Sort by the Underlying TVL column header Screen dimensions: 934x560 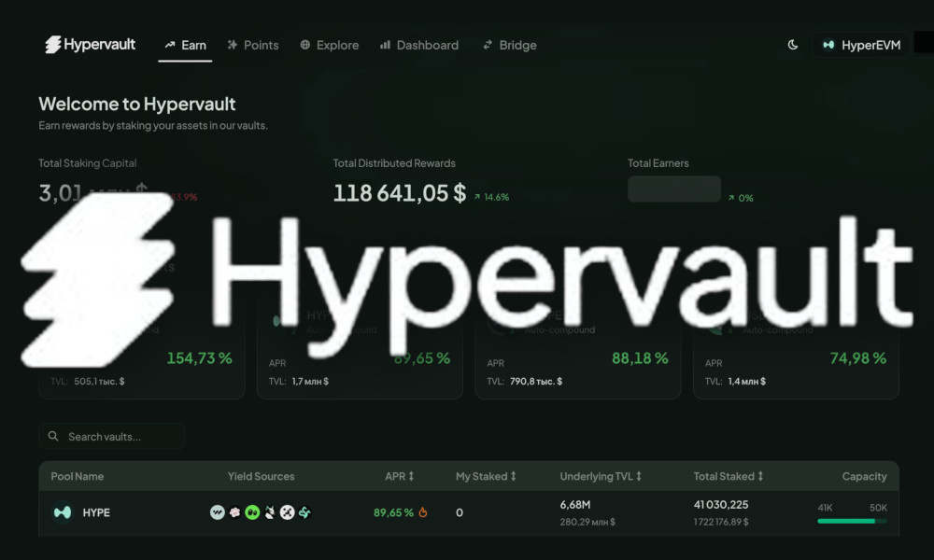(601, 476)
